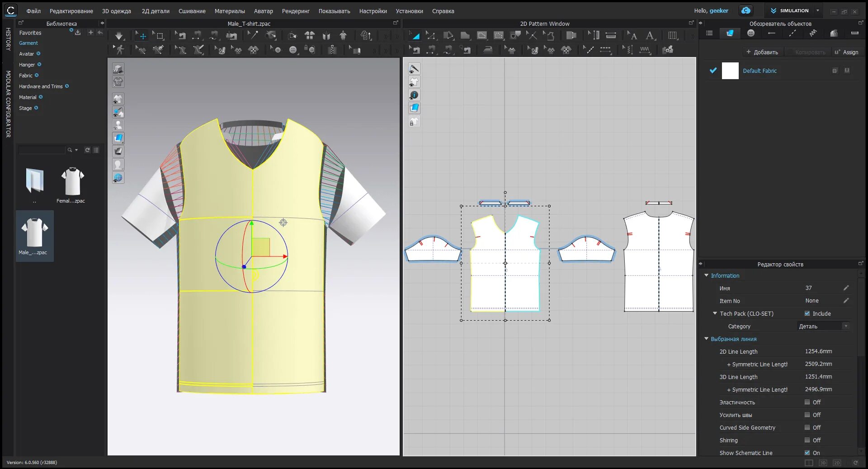Select the Pucker zigzag tool in 2D toolbar
Image resolution: width=868 pixels, height=469 pixels.
click(645, 50)
